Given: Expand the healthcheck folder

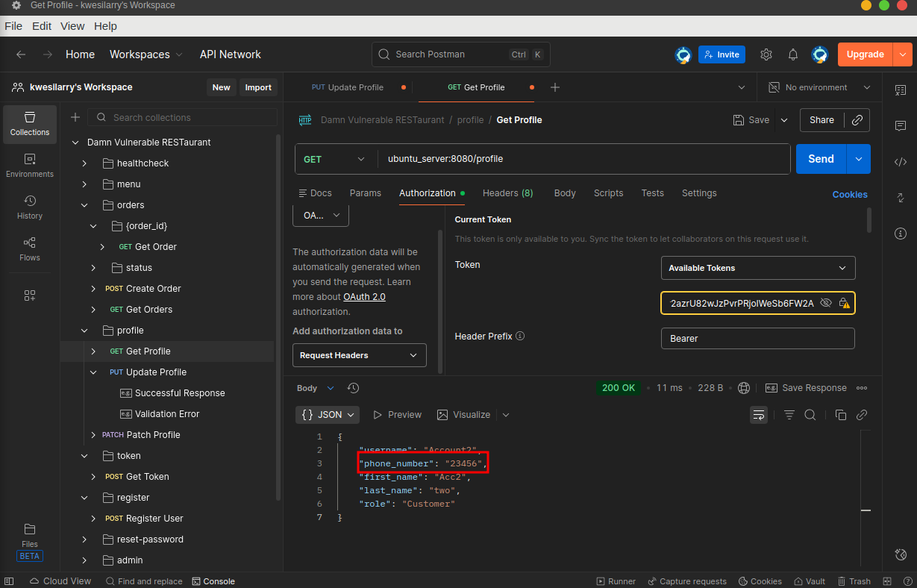Looking at the screenshot, I should pos(85,163).
